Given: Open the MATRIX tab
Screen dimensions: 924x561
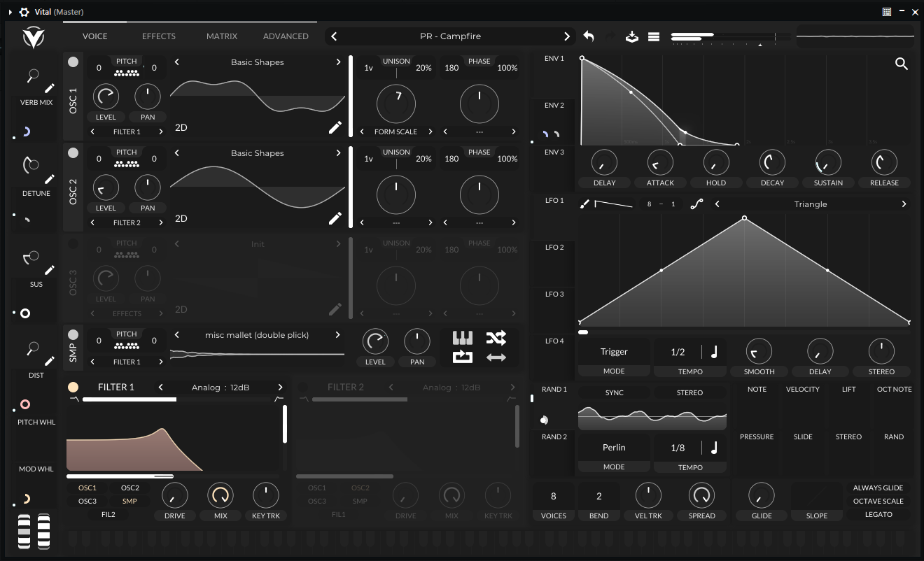Looking at the screenshot, I should tap(222, 36).
